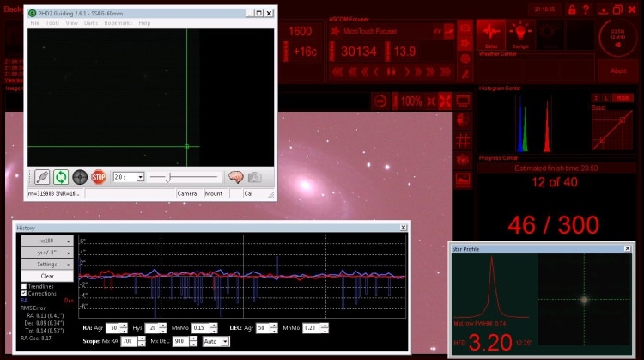Open the PHD2 camera connection (pencil) tool
Viewport: 644px width, 360px height.
click(42, 177)
